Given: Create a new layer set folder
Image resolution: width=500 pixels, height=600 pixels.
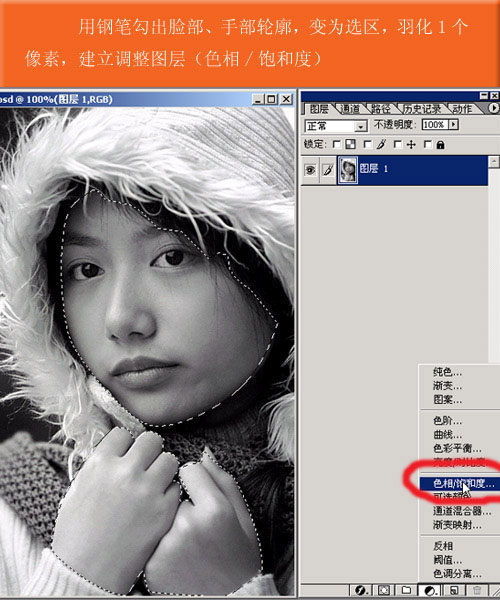Looking at the screenshot, I should (406, 590).
